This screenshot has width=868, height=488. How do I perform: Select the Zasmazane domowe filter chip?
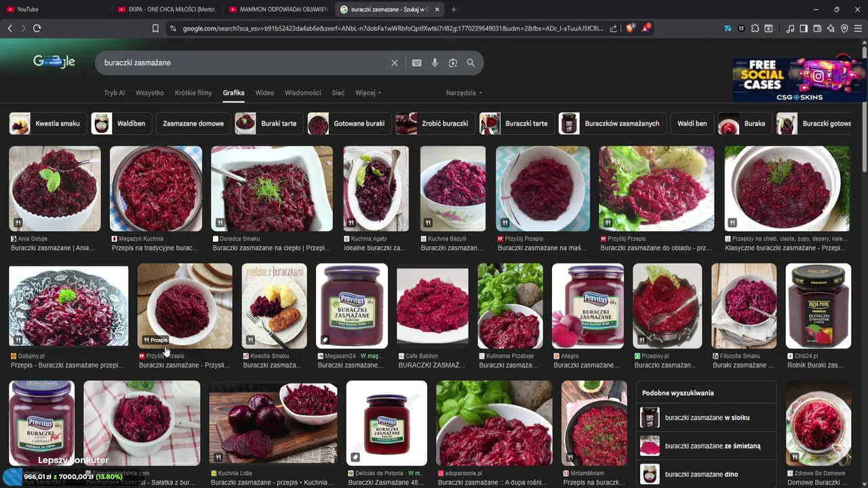[193, 123]
